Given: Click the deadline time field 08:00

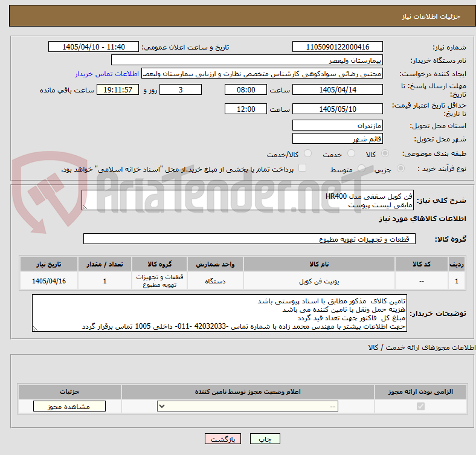Looking at the screenshot, I should point(246,89).
